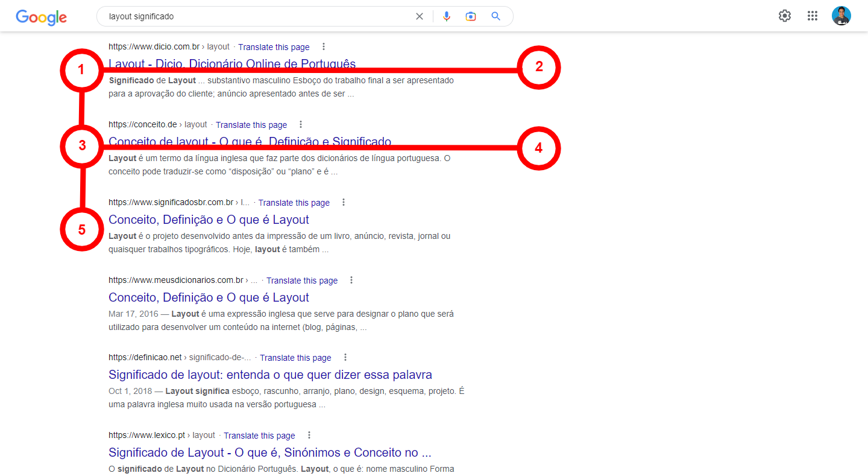This screenshot has width=868, height=476.
Task: Start voice search with the microphone icon
Action: 447,16
